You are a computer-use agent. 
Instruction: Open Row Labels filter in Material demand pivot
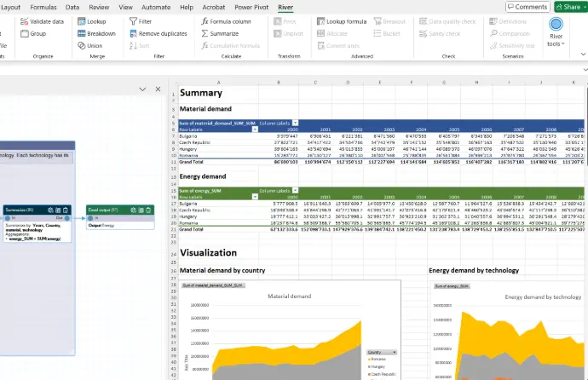(x=254, y=130)
